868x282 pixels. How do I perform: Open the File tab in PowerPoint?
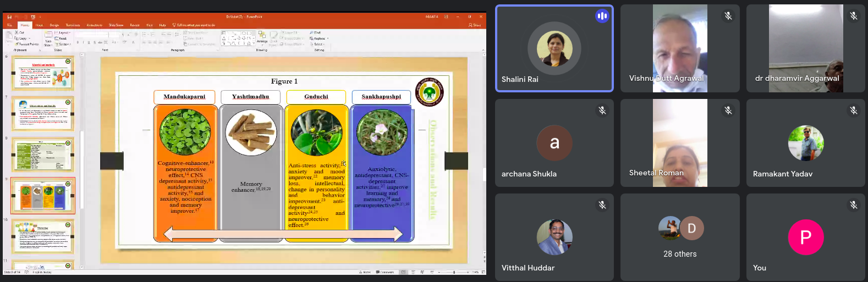(x=9, y=25)
